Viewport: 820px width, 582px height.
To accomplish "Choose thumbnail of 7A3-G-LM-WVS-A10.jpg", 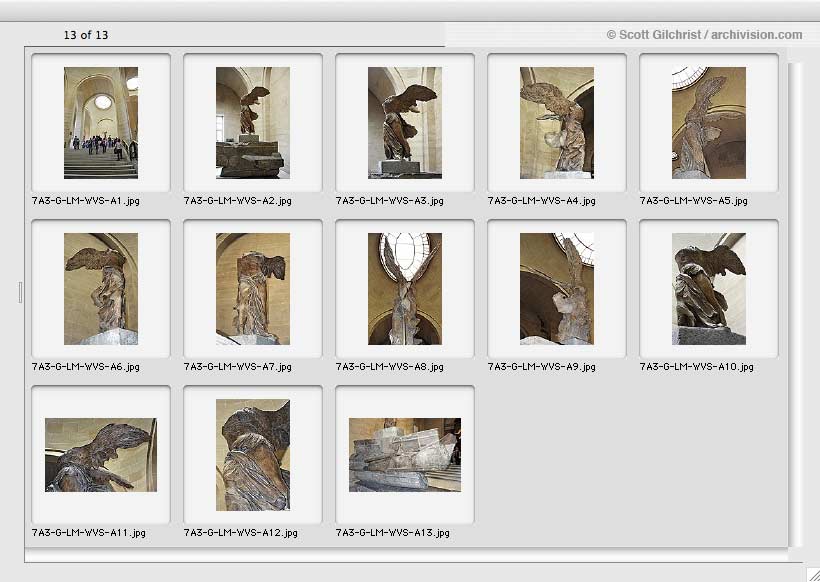I will point(709,289).
